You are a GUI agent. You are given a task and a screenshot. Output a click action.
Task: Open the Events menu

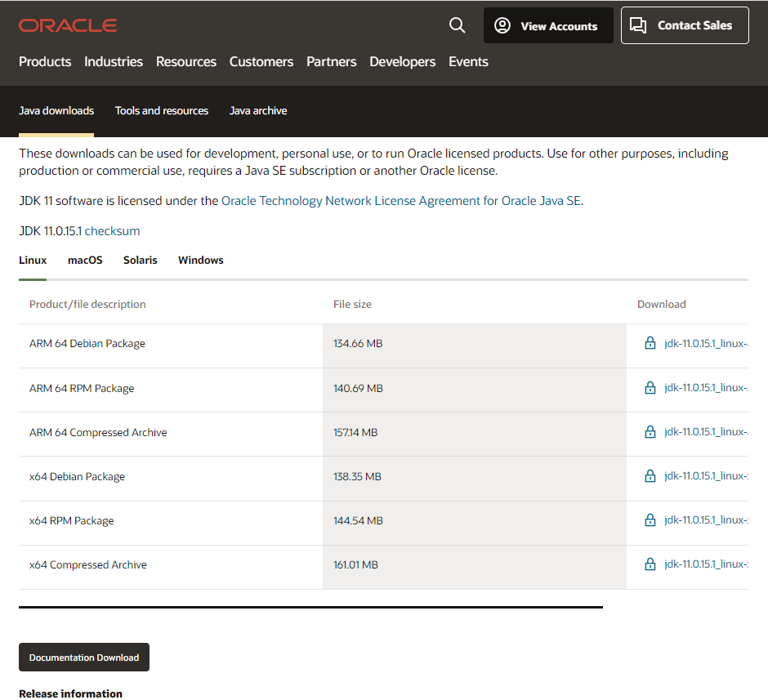(468, 62)
